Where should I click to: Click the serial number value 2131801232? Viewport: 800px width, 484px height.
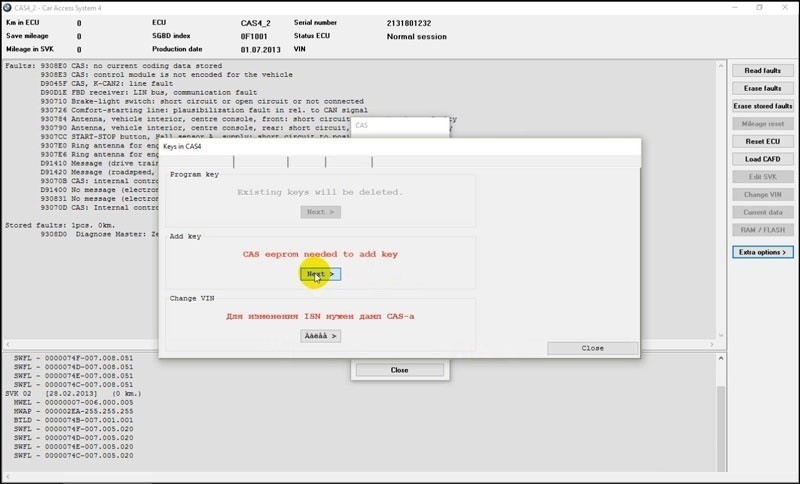(409, 23)
